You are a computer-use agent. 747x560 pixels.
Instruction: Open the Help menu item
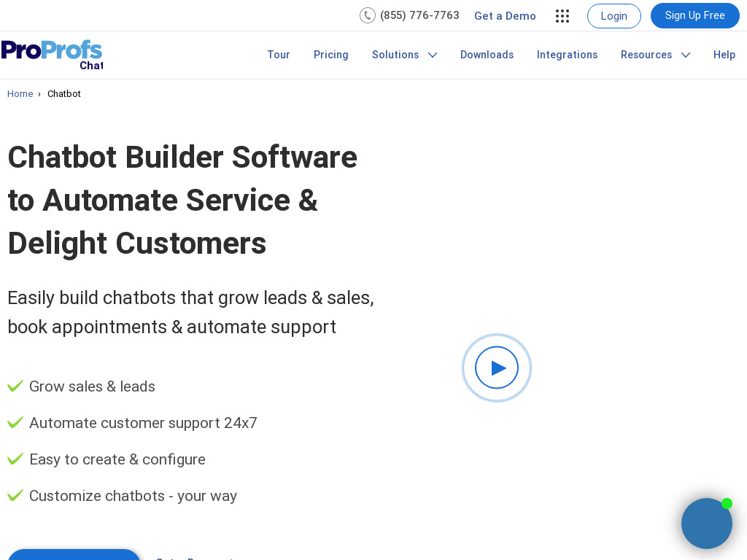click(x=724, y=55)
